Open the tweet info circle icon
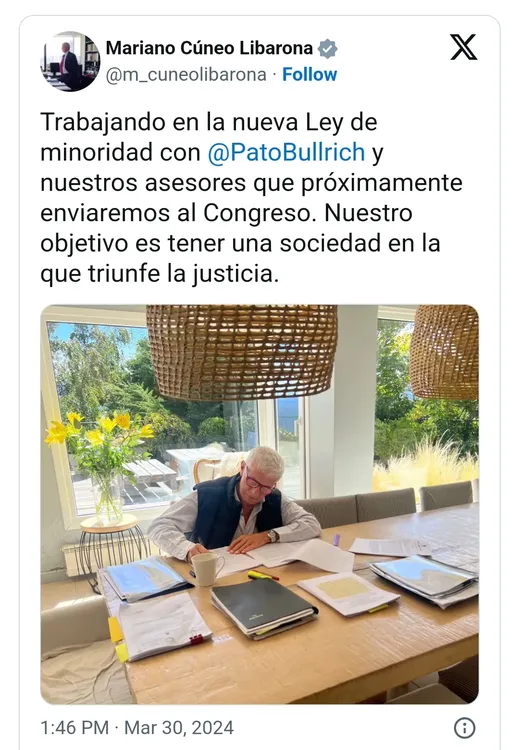519x750 pixels. 464,728
